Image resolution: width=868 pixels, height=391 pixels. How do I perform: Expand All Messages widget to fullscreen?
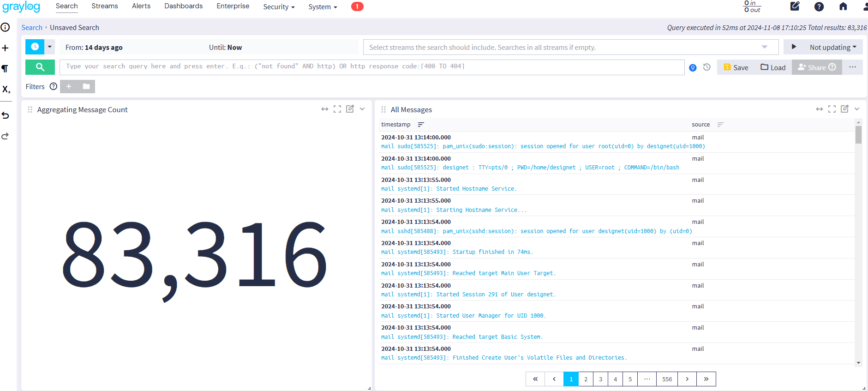pyautogui.click(x=832, y=109)
